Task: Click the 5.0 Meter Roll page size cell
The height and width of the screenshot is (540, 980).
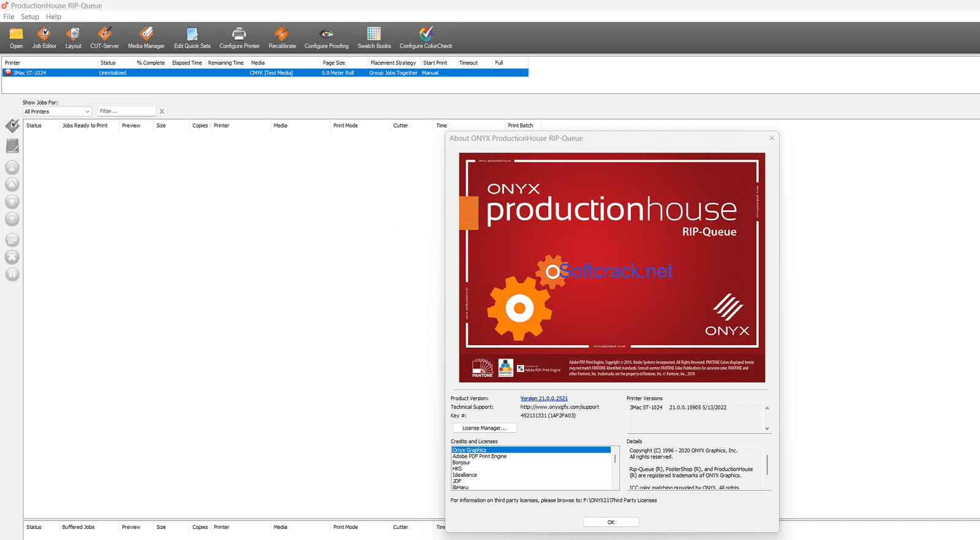Action: coord(338,73)
